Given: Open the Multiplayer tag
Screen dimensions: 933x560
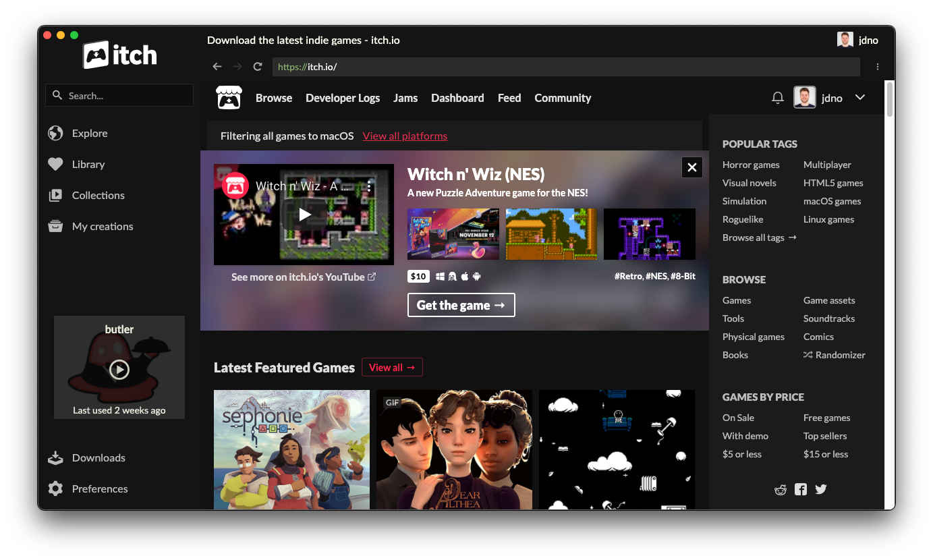Looking at the screenshot, I should [x=827, y=165].
